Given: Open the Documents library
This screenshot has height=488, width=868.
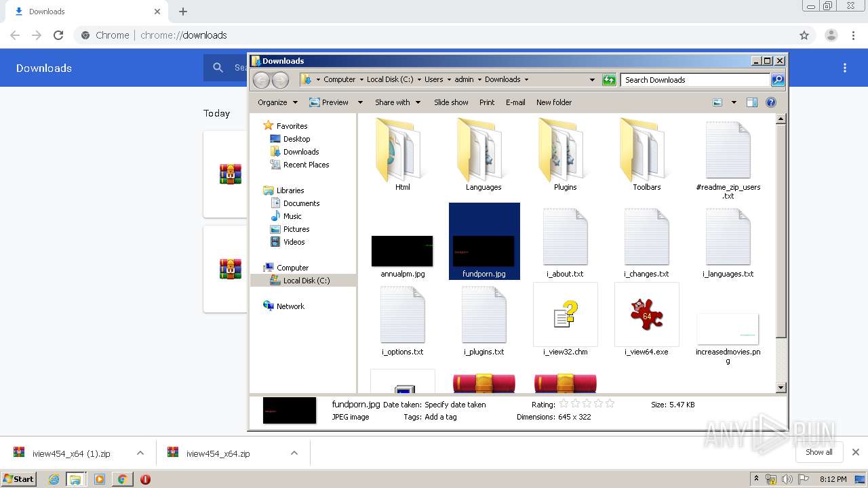Looking at the screenshot, I should (301, 203).
